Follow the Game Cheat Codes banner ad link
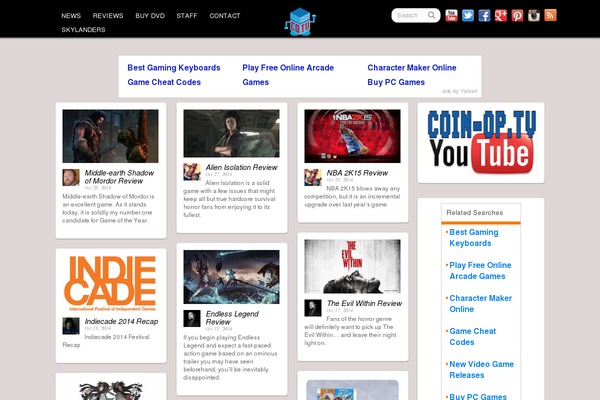The height and width of the screenshot is (400, 600). pos(164,82)
